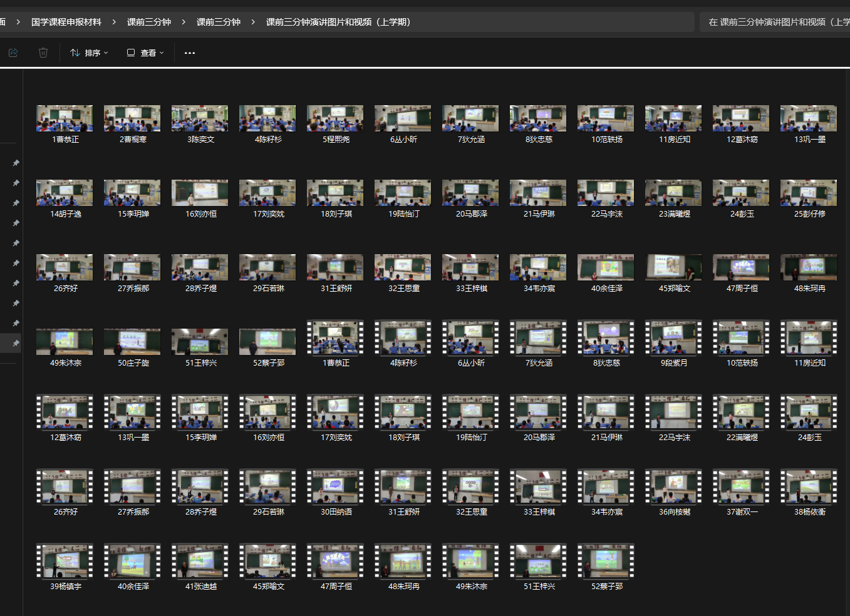Expand the chevron before 课前三分钟演讲图片和视频 breadcrumb
Image resolution: width=850 pixels, height=616 pixels.
(253, 22)
